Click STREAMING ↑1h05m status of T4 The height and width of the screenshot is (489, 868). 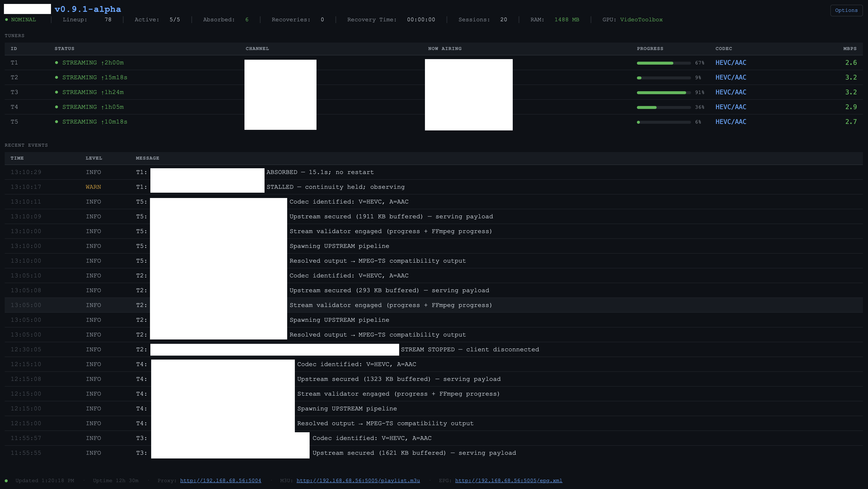pos(93,107)
